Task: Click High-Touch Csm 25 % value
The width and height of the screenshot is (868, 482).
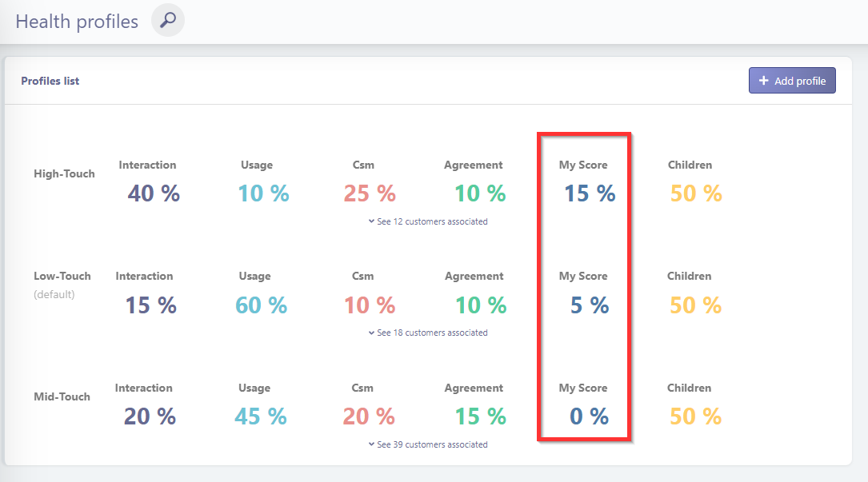Action: pos(370,193)
